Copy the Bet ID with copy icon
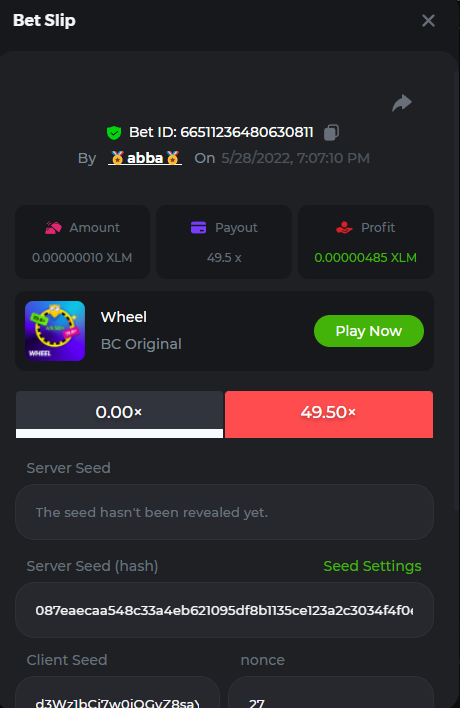460x708 pixels. [331, 132]
